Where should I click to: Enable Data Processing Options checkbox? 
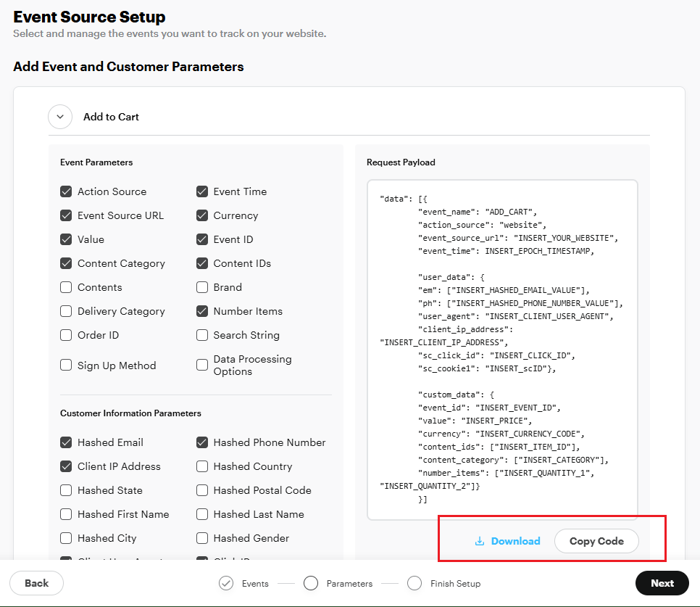click(x=202, y=365)
